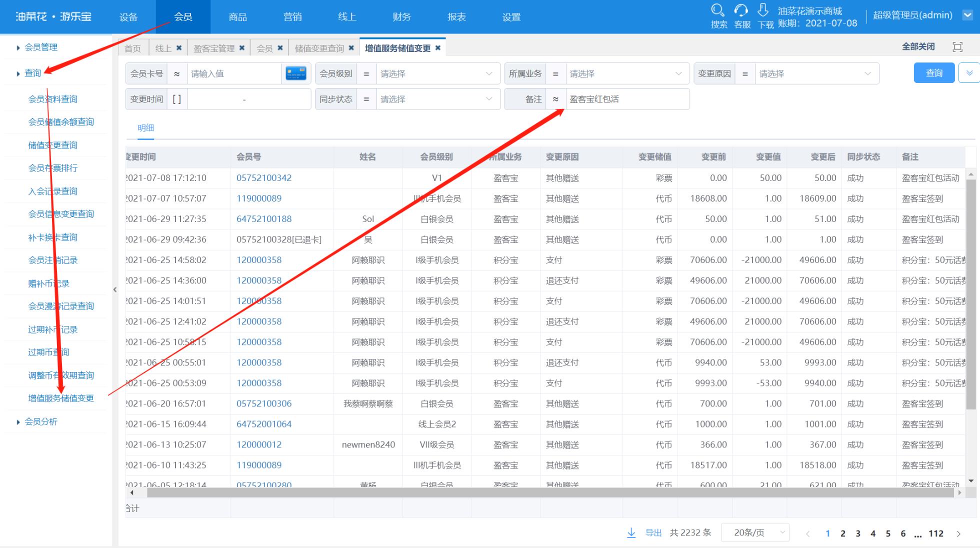Viewport: 980px width, 548px height.
Task: Open the 所属业务 dropdown
Action: (627, 73)
